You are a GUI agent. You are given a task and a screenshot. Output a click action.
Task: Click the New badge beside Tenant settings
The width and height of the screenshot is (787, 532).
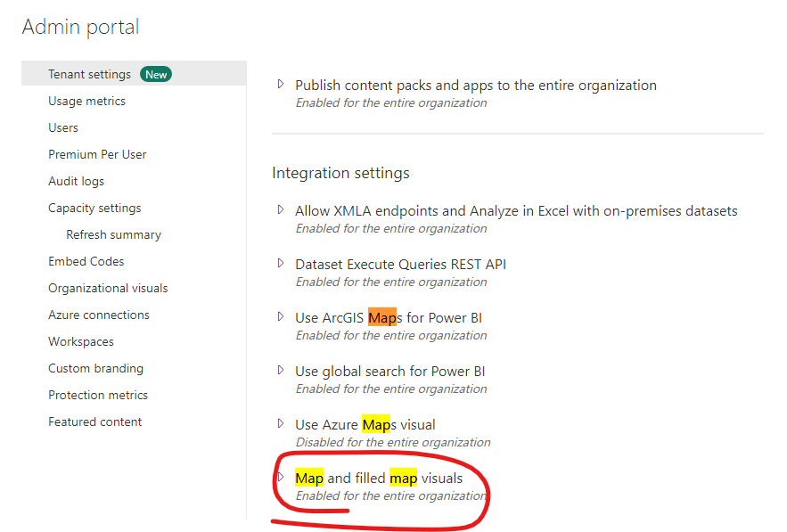[156, 74]
